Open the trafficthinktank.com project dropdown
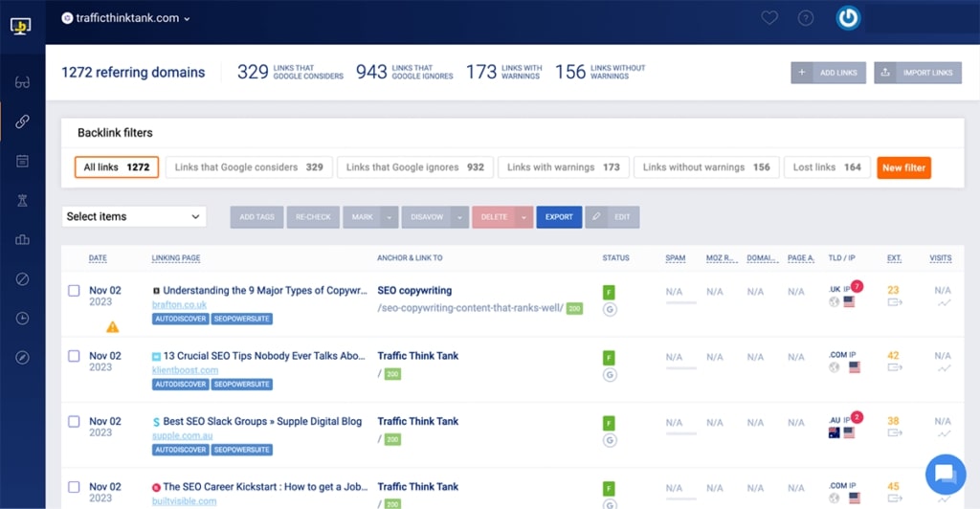Viewport: 980px width, 509px height. pyautogui.click(x=125, y=18)
